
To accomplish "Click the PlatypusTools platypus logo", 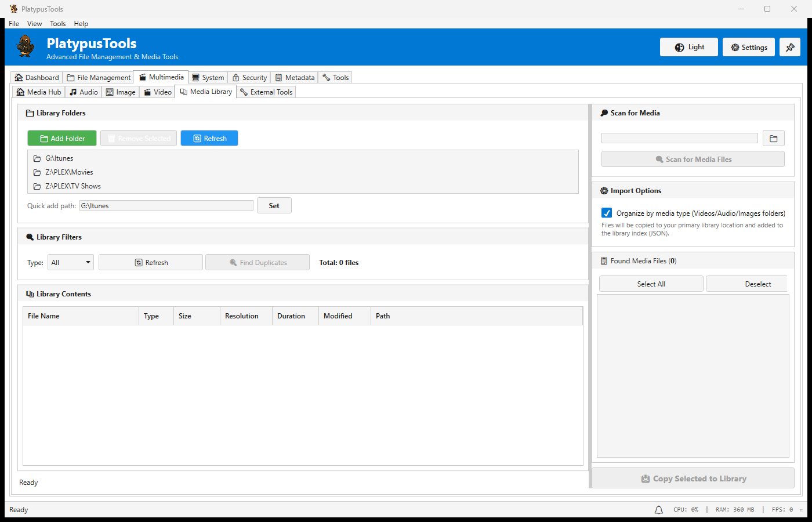I will click(x=26, y=46).
